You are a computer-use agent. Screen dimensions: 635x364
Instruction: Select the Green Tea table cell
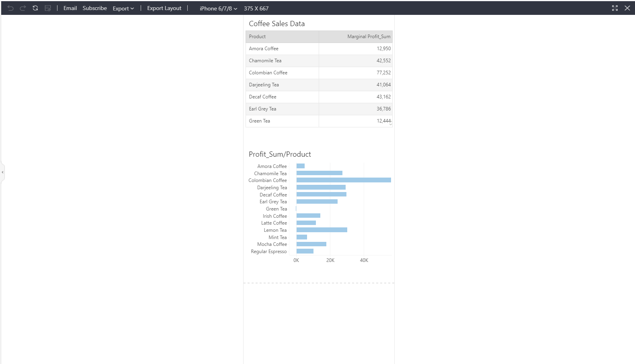(282, 121)
